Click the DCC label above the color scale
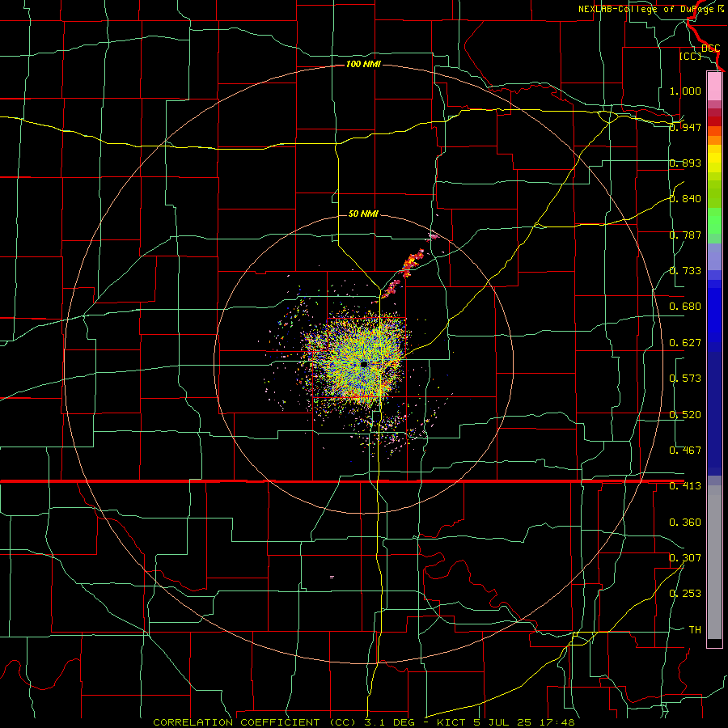Screen dimensions: 728x728 710,49
